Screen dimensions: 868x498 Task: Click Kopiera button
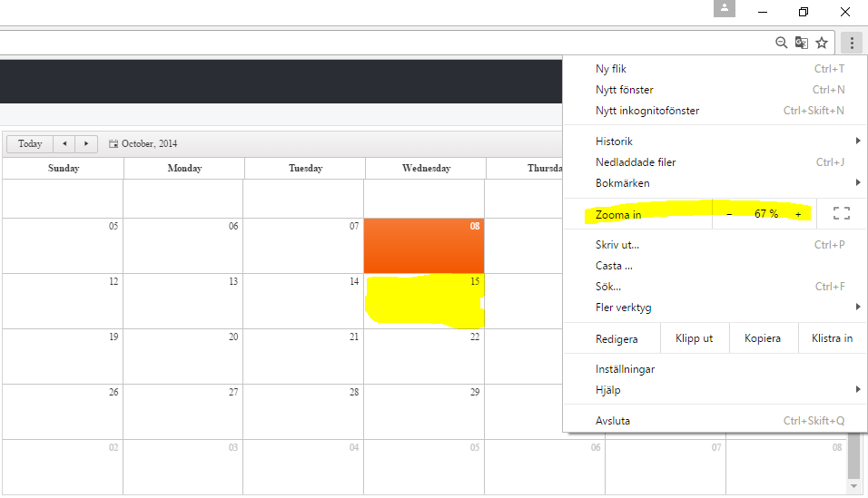763,338
